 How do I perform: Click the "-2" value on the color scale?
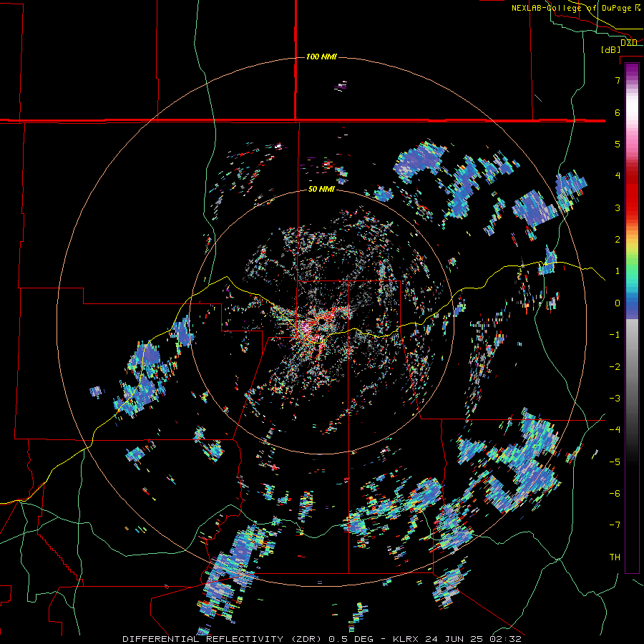pos(615,367)
